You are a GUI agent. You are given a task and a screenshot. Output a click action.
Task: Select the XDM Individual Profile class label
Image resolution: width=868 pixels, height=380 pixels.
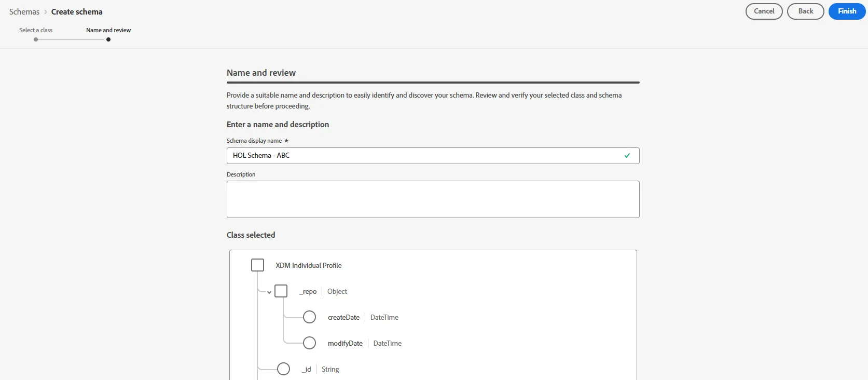click(309, 265)
